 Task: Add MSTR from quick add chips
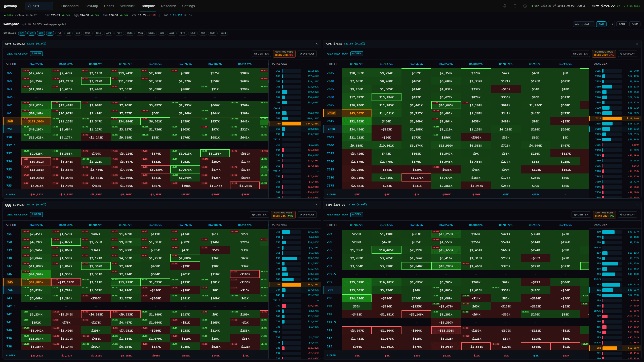click(x=213, y=33)
